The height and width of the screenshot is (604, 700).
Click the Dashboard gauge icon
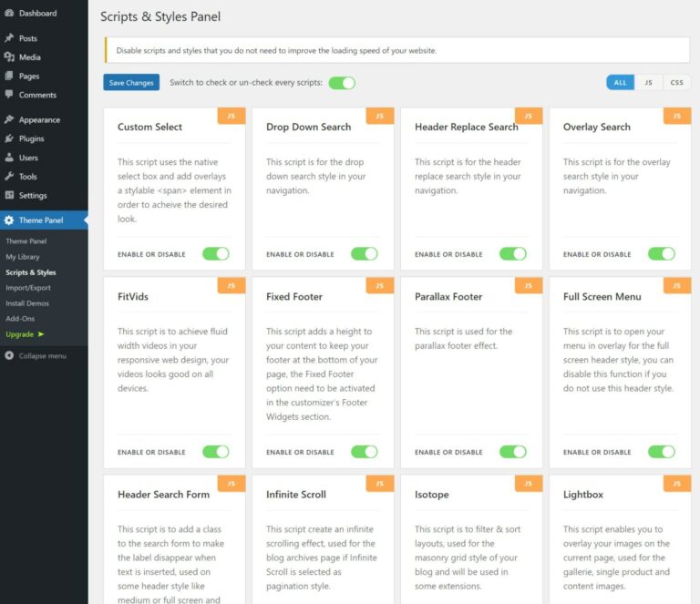(9, 13)
